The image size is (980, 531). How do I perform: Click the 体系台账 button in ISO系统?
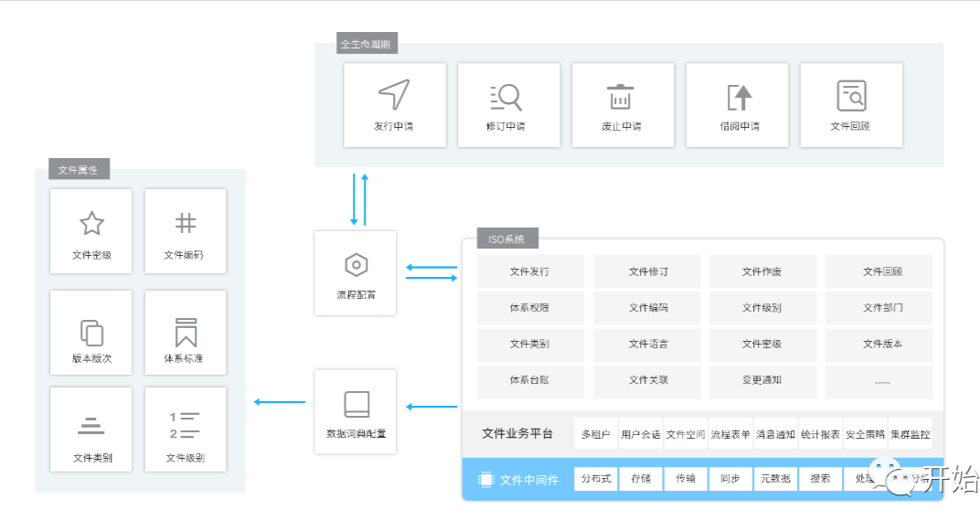coord(529,380)
